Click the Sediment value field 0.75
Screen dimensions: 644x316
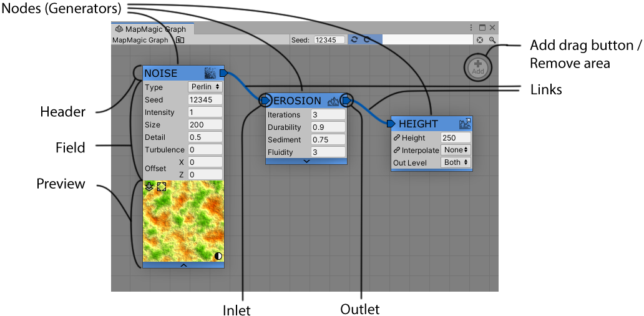click(328, 140)
